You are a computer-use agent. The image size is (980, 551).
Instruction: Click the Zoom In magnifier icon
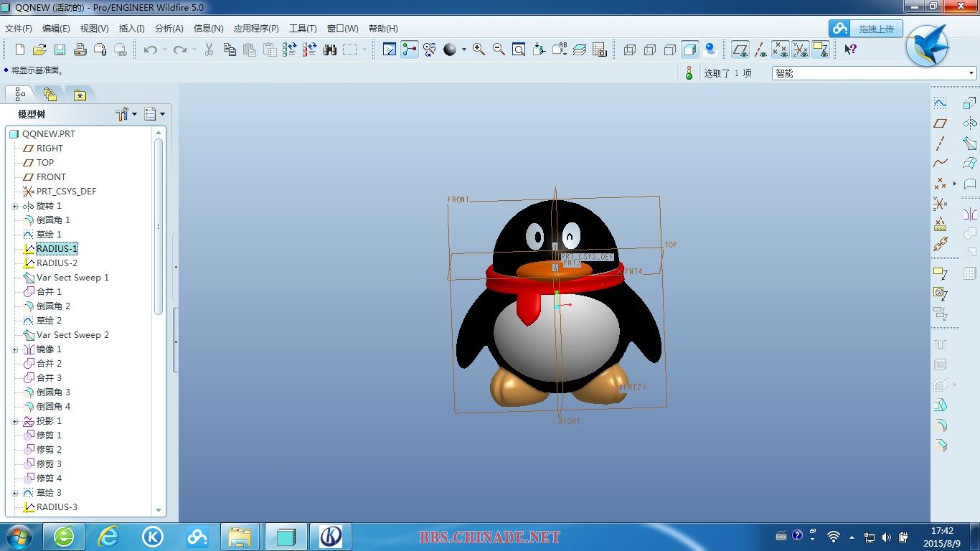(x=479, y=50)
